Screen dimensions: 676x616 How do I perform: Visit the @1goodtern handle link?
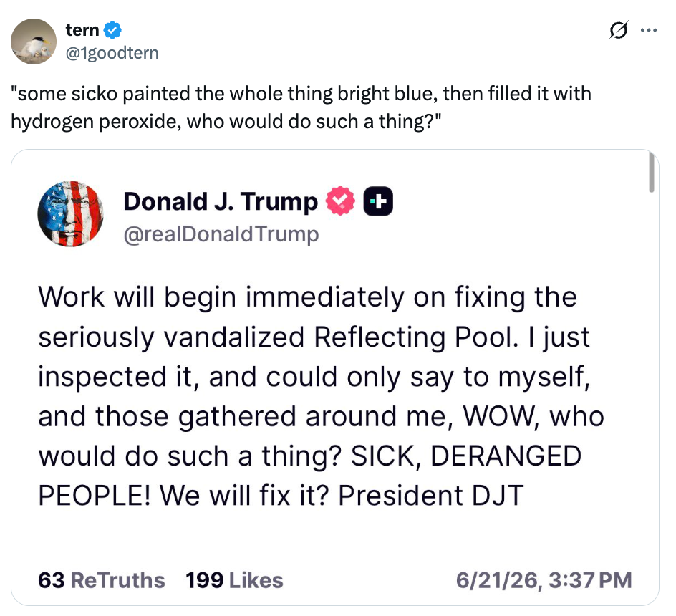pyautogui.click(x=112, y=53)
